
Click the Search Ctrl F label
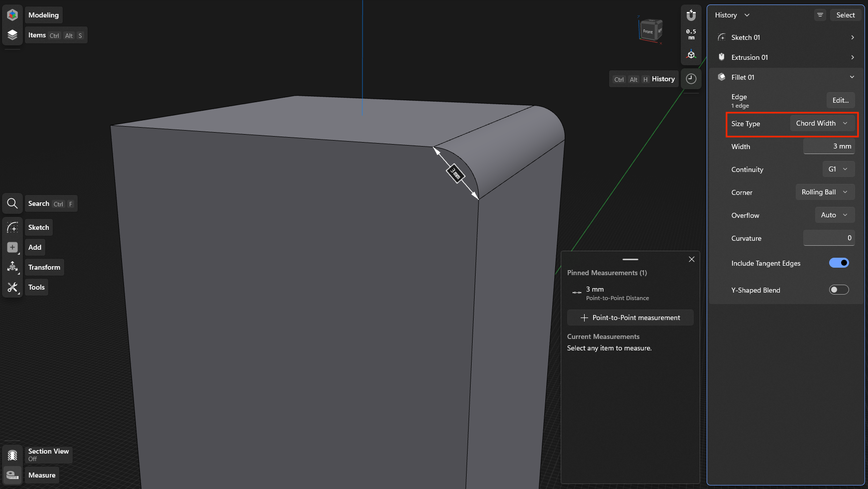point(51,203)
